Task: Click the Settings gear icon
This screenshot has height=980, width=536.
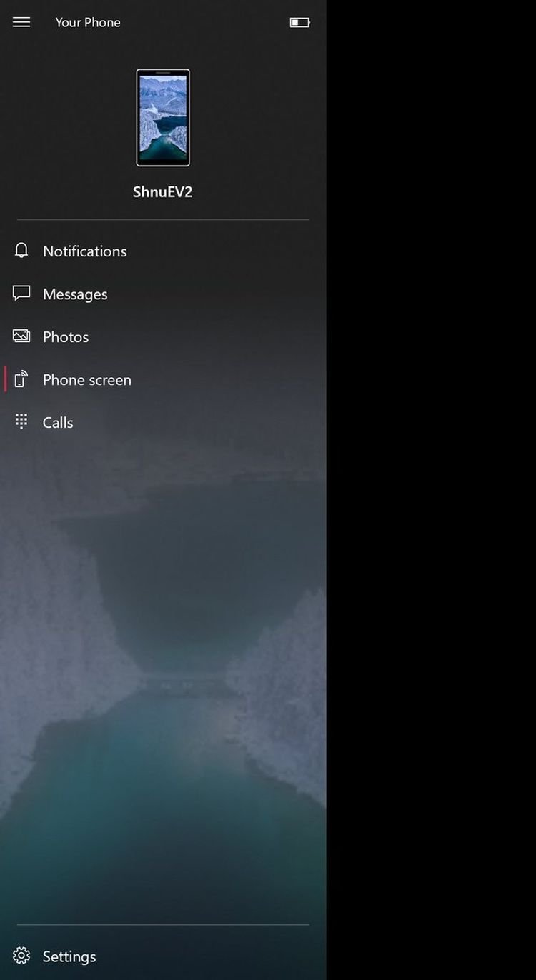Action: point(21,956)
